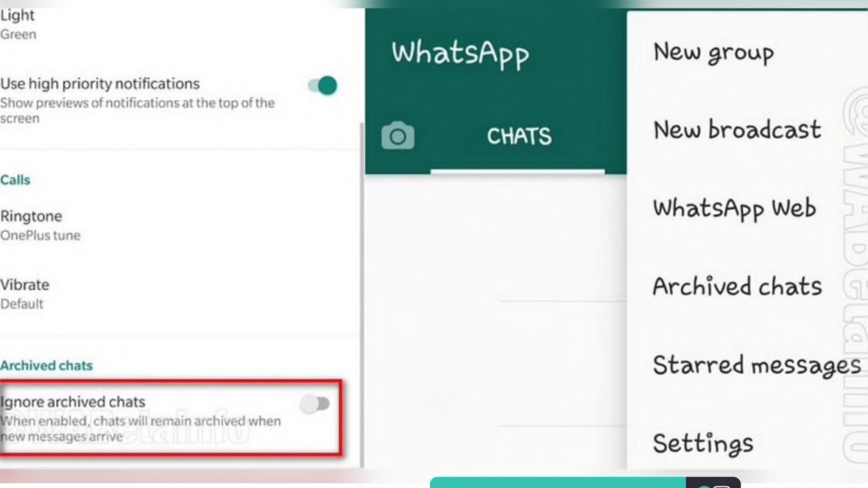The image size is (868, 488).
Task: Click the notification settings scrollbar
Action: click(361, 295)
